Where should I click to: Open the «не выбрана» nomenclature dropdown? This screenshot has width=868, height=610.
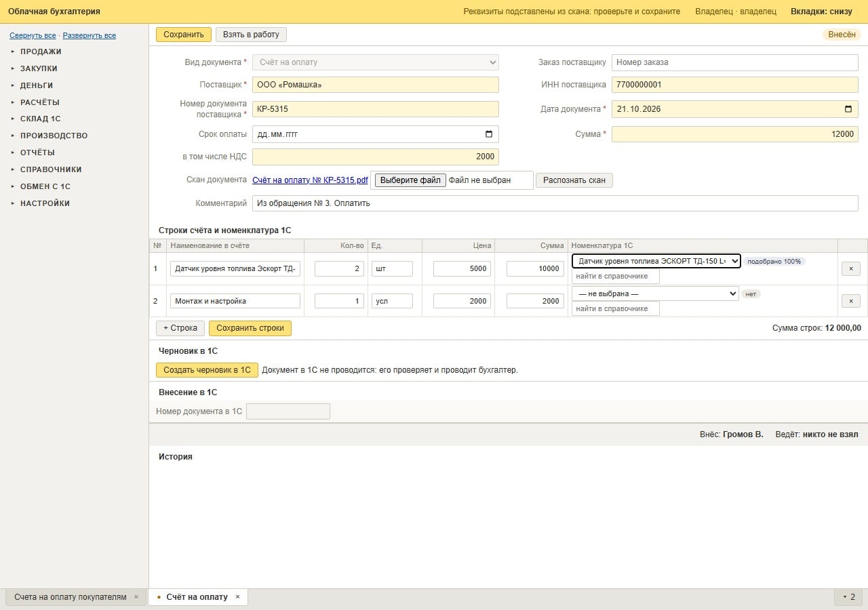pos(655,293)
